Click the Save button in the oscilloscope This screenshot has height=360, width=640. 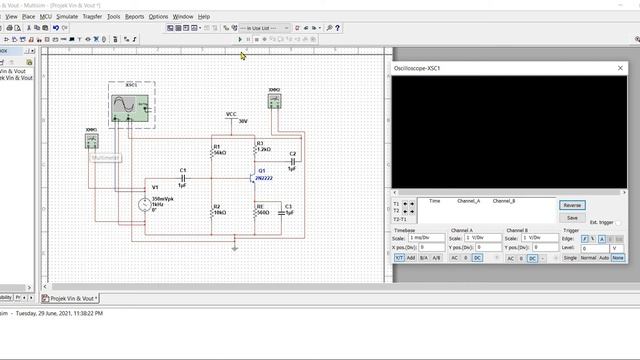[x=572, y=218]
